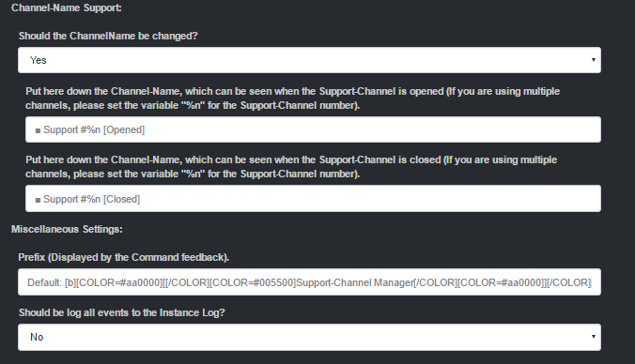Select the "Channel-Name Support:" section heading

(x=67, y=8)
